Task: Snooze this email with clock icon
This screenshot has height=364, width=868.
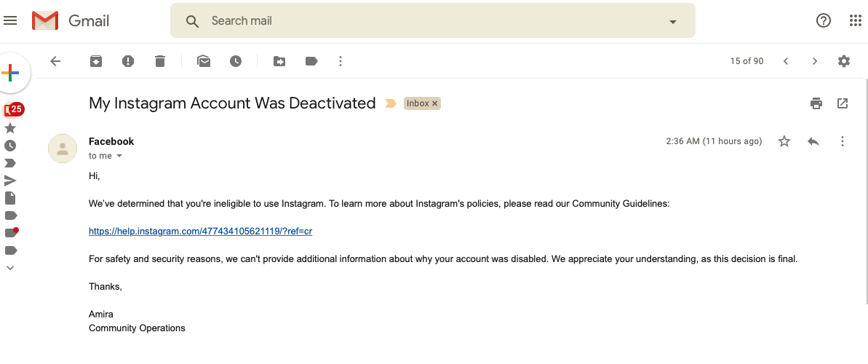Action: 236,61
